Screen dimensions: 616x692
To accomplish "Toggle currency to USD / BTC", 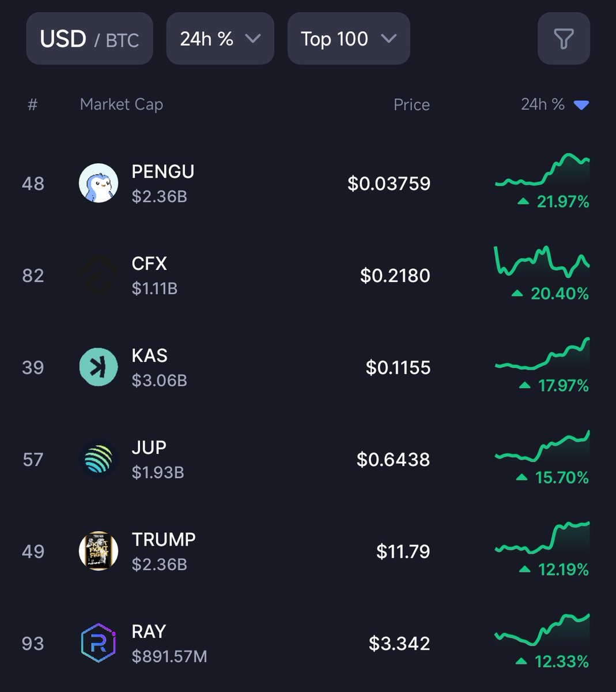I will click(89, 39).
